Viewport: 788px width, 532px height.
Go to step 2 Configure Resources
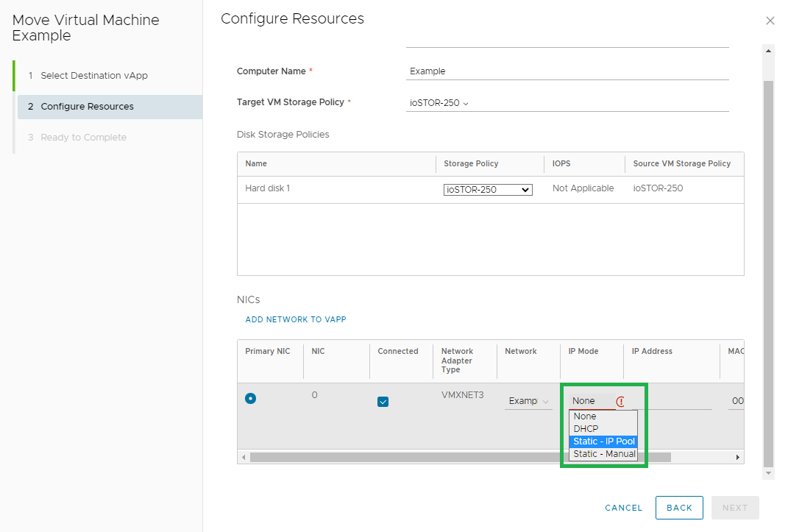pos(110,107)
